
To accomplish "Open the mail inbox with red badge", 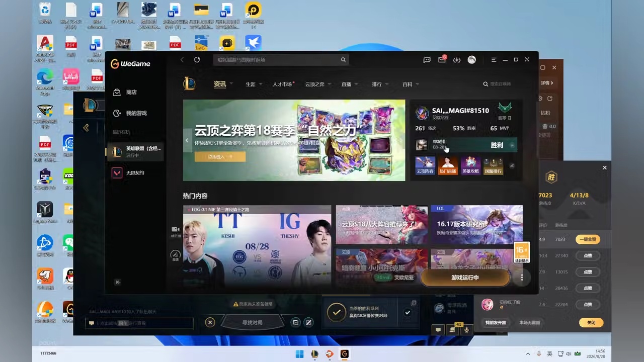I will (x=442, y=60).
